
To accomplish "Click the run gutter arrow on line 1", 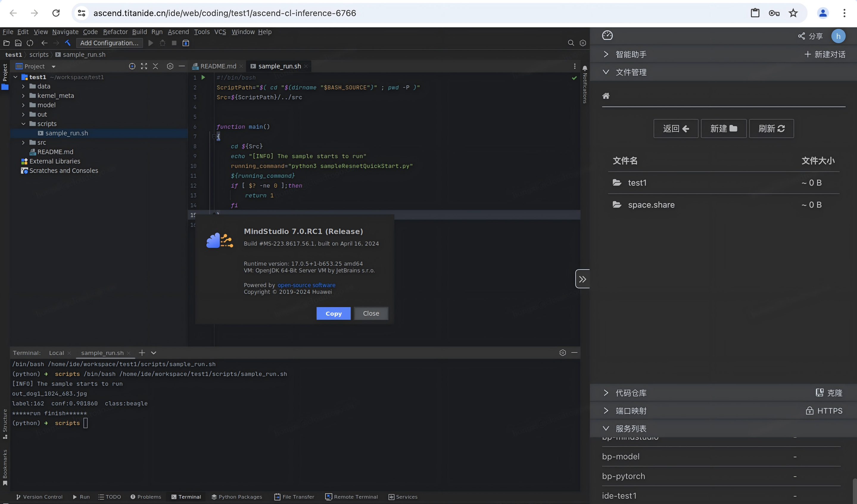I will click(x=203, y=77).
